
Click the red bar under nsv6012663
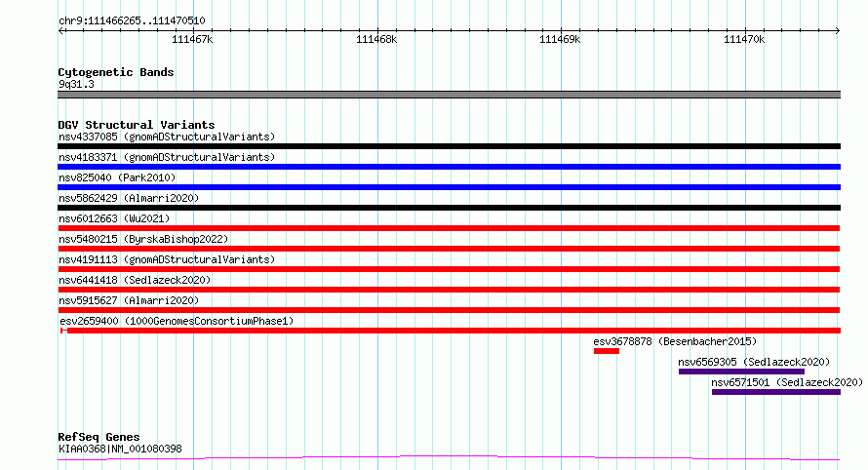pos(449,228)
